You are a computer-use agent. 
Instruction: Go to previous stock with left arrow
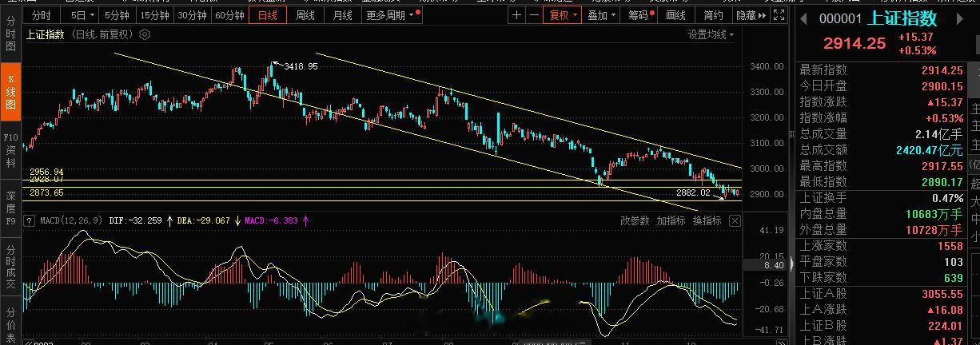(804, 19)
